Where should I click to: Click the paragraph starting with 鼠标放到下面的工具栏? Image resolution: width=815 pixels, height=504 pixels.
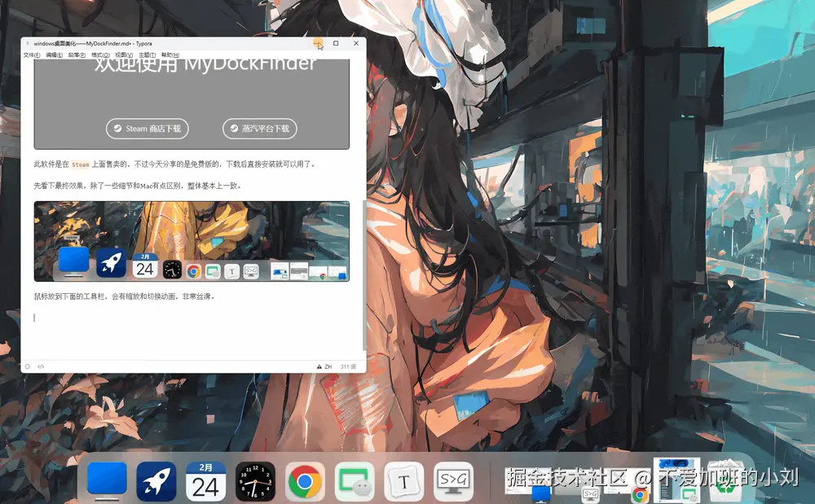coord(124,297)
